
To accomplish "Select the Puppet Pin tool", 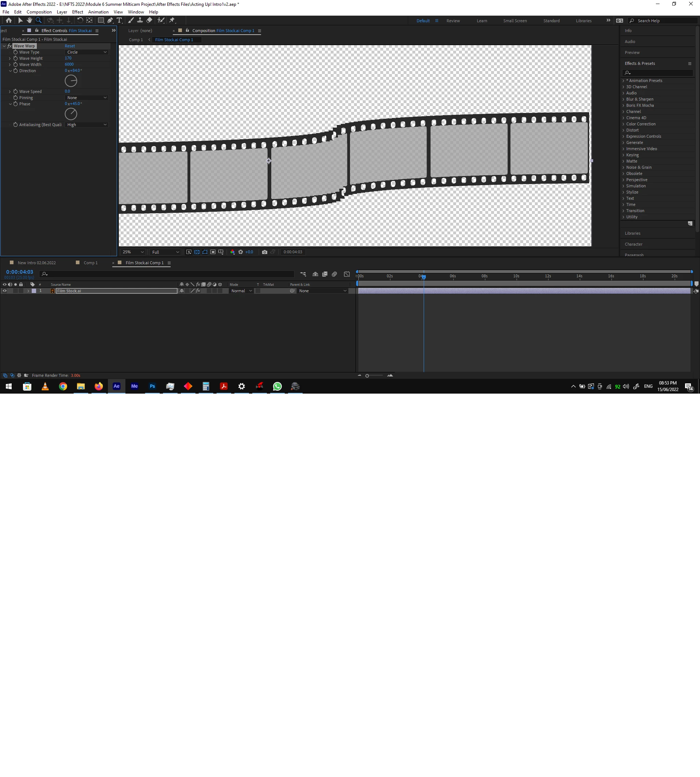I will coord(172,20).
